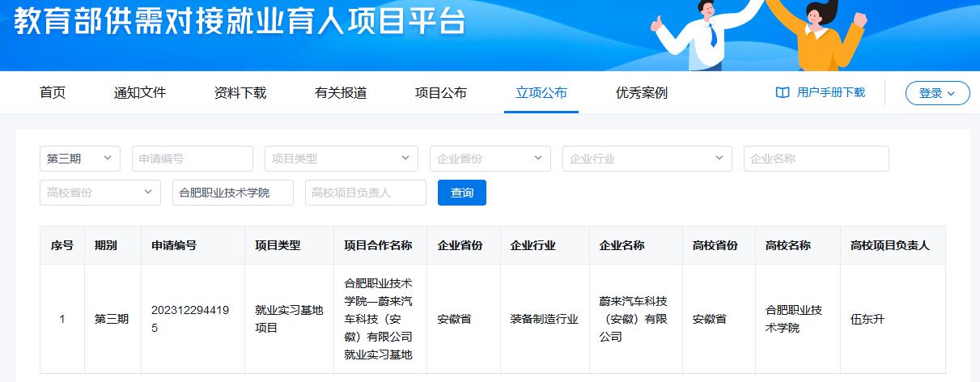This screenshot has height=382, width=980.
Task: Go to the 首页 tab
Action: click(x=53, y=93)
